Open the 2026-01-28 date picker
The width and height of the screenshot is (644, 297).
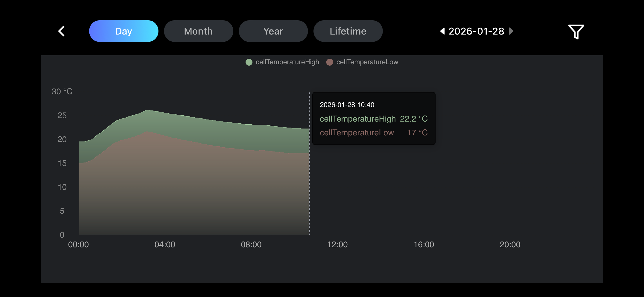click(476, 31)
